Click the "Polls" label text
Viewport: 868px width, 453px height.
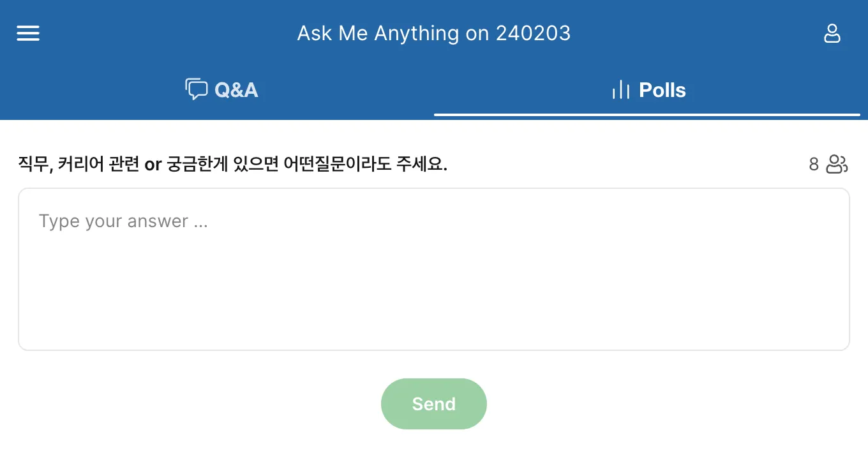click(x=662, y=90)
